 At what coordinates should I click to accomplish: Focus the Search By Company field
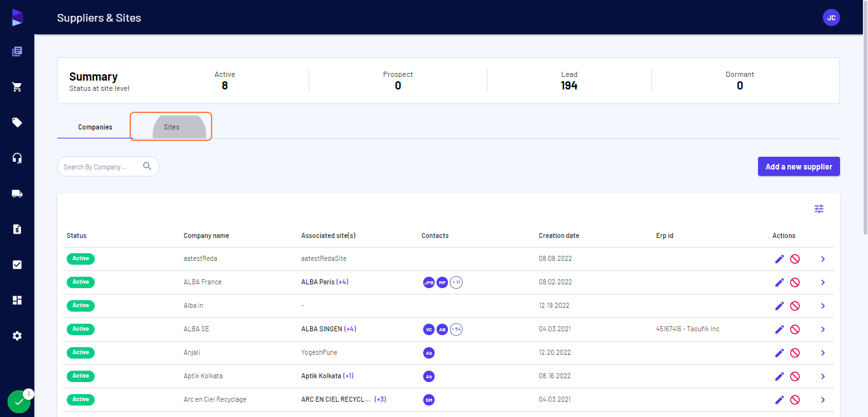point(108,167)
